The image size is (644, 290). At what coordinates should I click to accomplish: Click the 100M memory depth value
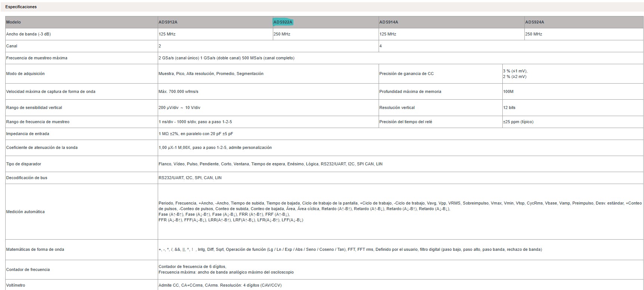tap(508, 91)
